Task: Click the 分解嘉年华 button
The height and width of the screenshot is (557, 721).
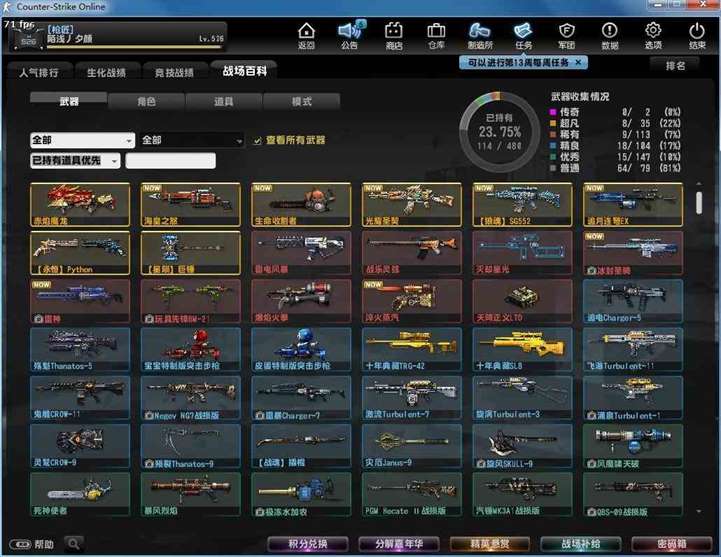Action: pos(399,544)
